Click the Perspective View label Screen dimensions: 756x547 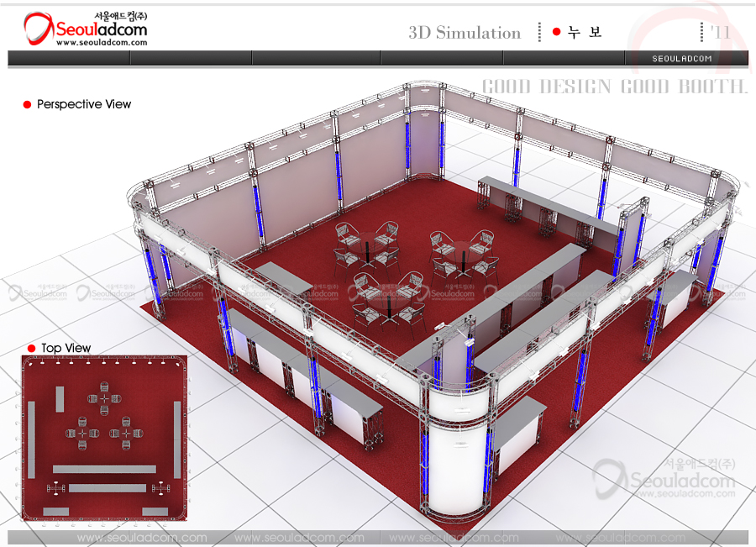pyautogui.click(x=84, y=104)
